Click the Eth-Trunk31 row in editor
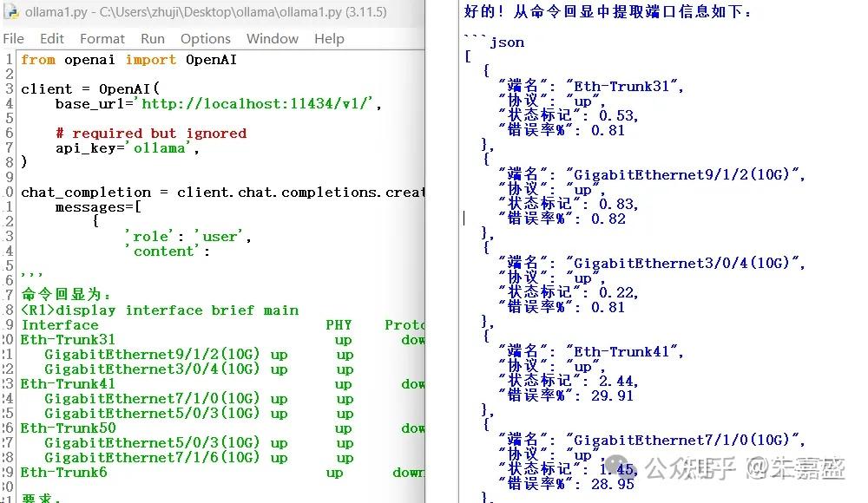868x503 pixels. (x=222, y=340)
